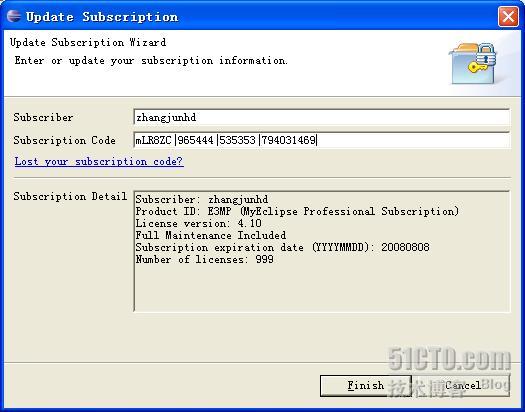Click the 'Update Subscription' window title
Viewport: 525px width, 412px height.
[102, 17]
